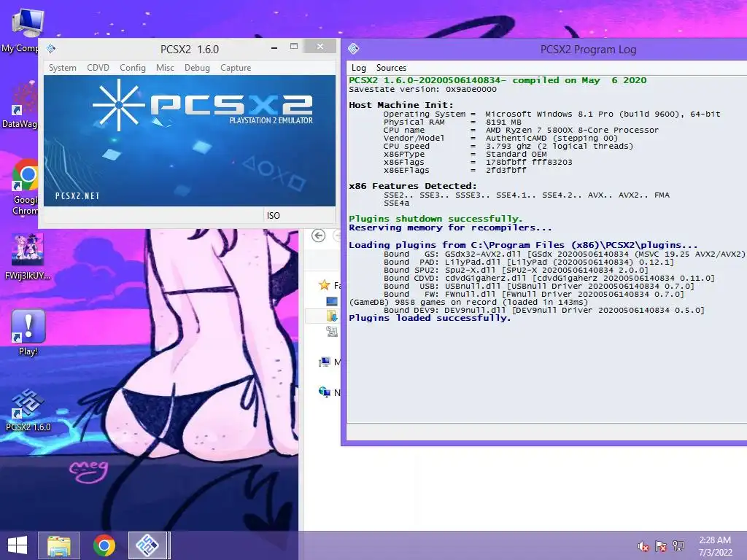Open the Config menu in PCSX2
Image resolution: width=747 pixels, height=560 pixels.
point(133,68)
